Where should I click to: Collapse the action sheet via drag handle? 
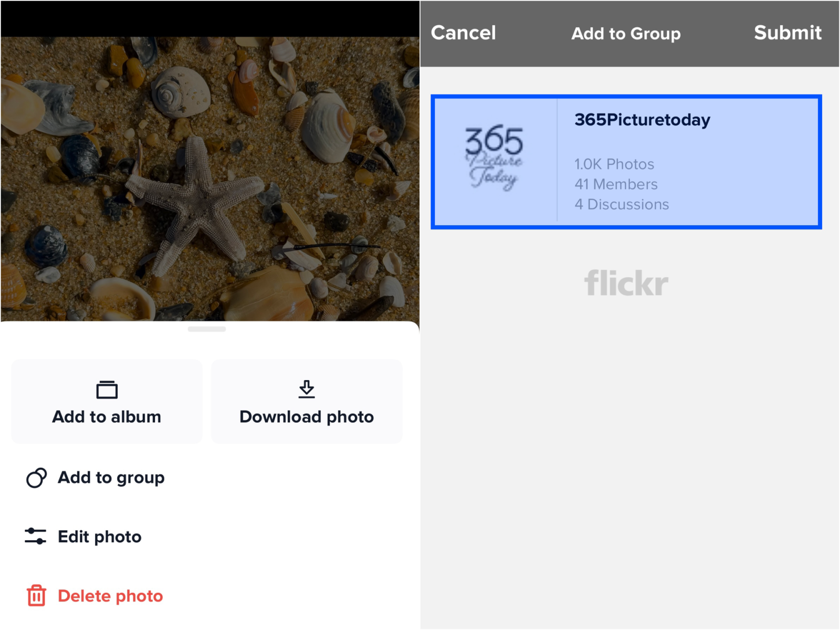(207, 329)
